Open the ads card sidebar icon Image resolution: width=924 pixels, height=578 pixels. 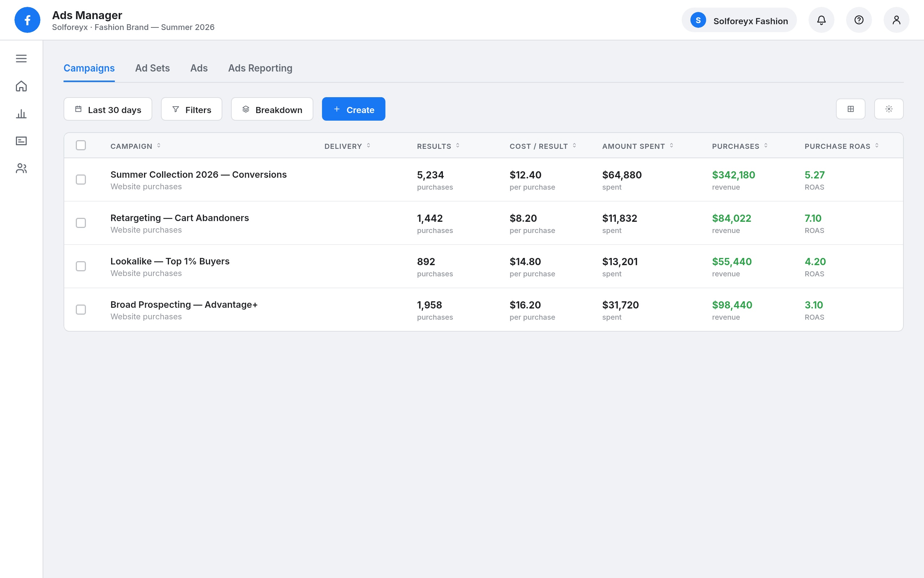point(21,141)
